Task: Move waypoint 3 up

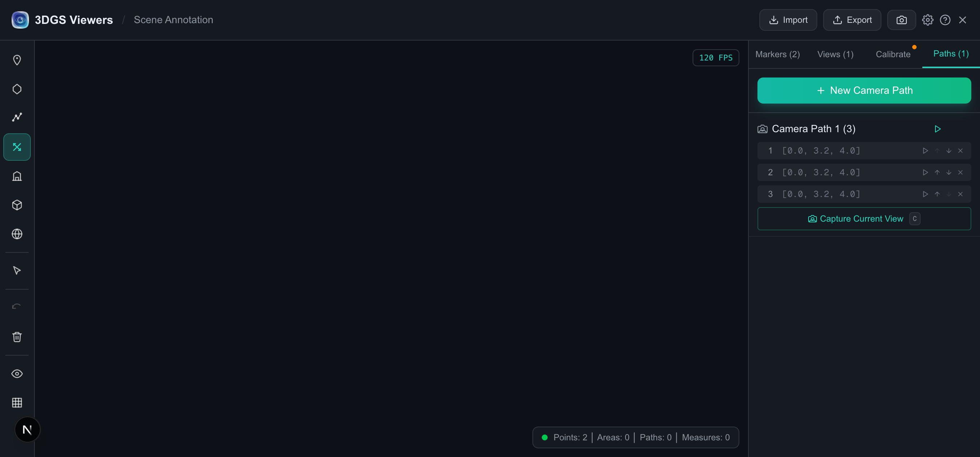Action: click(937, 194)
